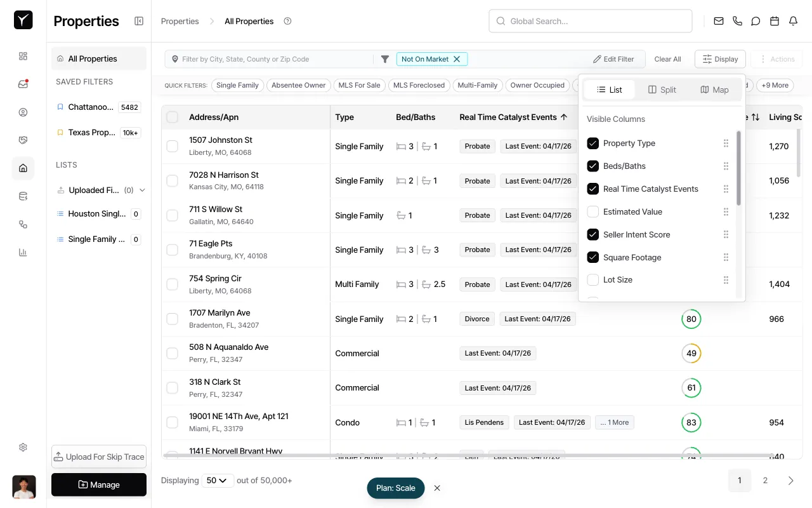Enable the Estimated Value column
Viewport: 812px width, 508px height.
coord(593,211)
